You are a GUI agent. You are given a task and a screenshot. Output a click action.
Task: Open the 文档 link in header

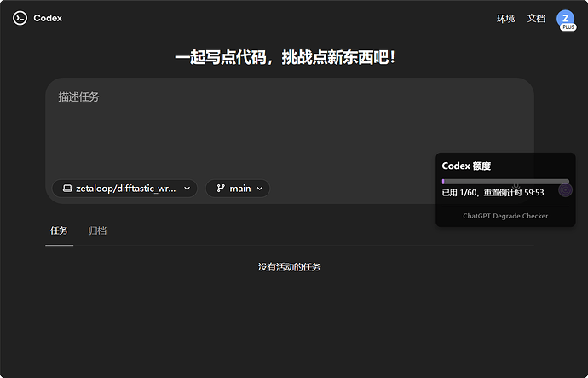pos(536,19)
